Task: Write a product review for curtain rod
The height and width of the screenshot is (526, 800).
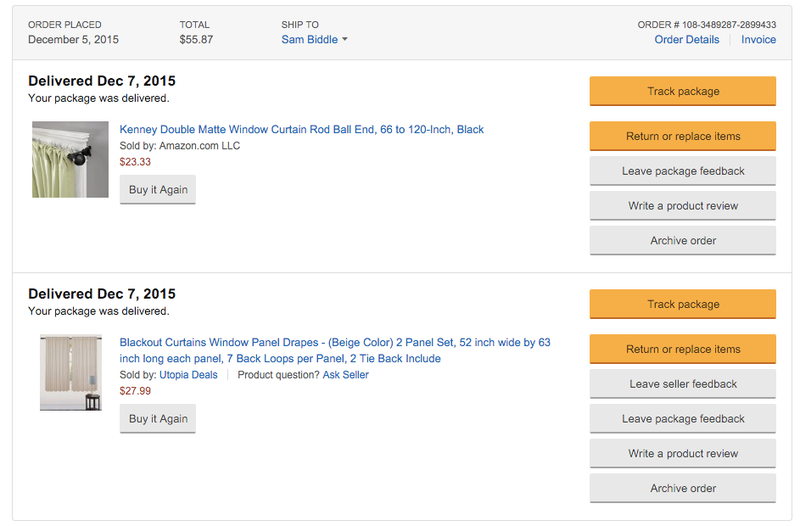Action: pyautogui.click(x=683, y=206)
